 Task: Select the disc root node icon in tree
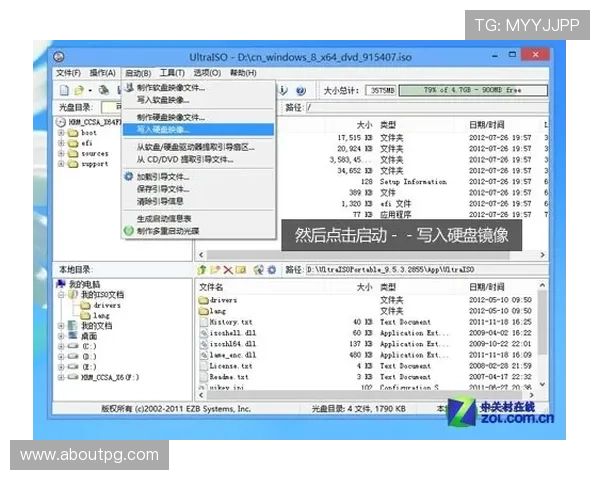tap(60, 122)
